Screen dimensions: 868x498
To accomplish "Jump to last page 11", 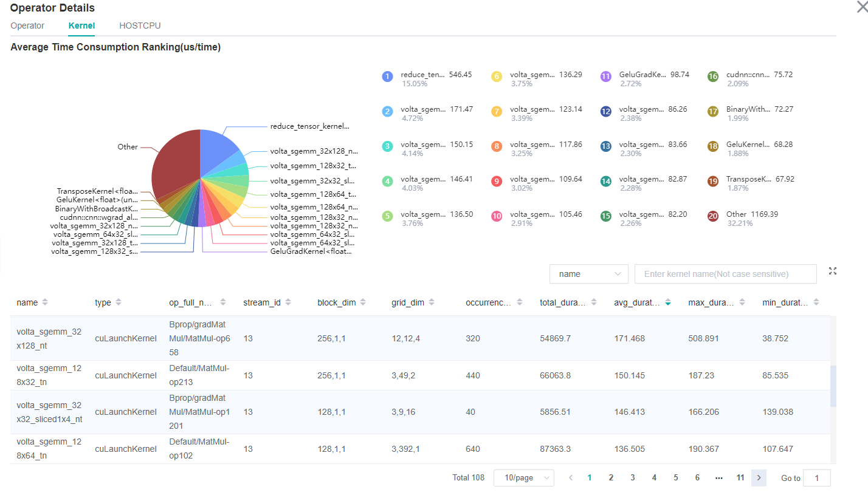I will 740,478.
